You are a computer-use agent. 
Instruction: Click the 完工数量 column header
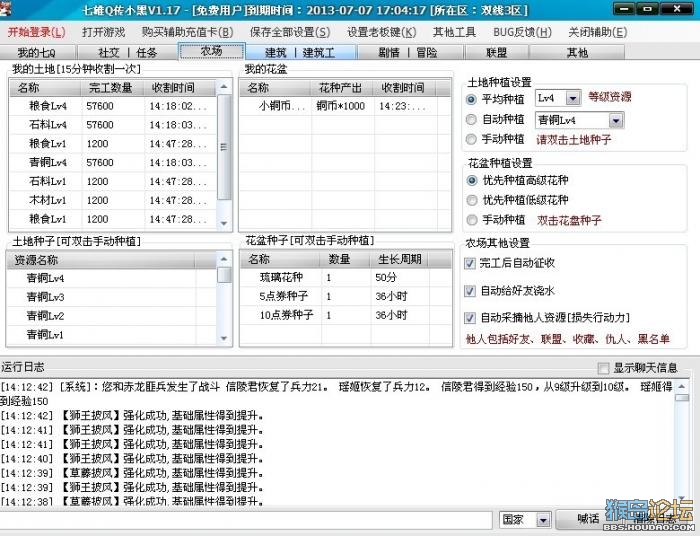(x=112, y=87)
